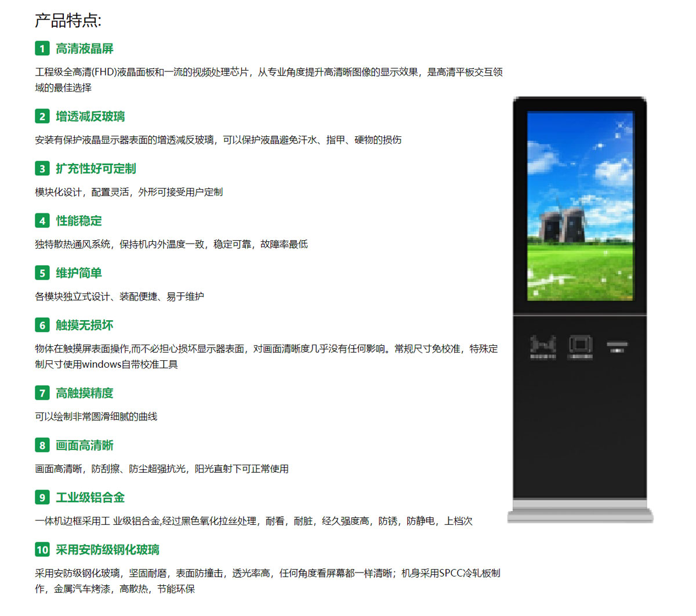Click the green number 4 badge
The image size is (696, 616).
coord(42,220)
